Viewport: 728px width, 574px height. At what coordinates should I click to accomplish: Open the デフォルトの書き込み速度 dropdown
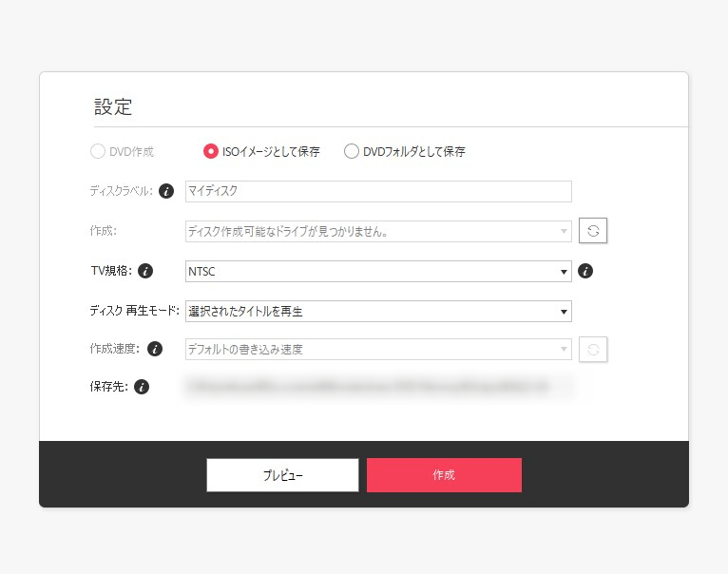378,349
